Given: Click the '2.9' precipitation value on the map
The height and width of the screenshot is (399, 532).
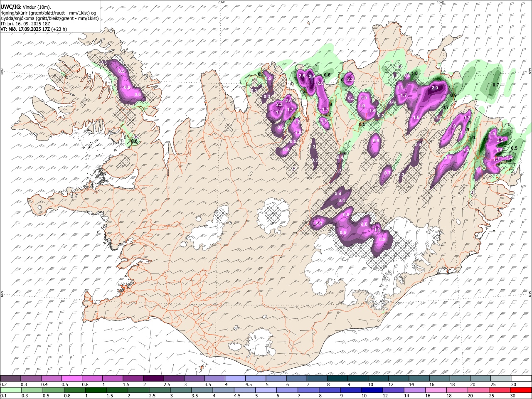Looking at the screenshot, I should 435,88.
